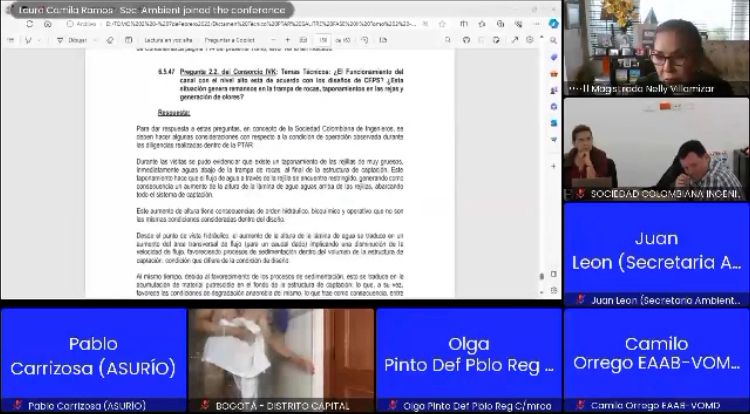Change the PDF page view layout
This screenshot has width=750, height=414.
[x=383, y=41]
